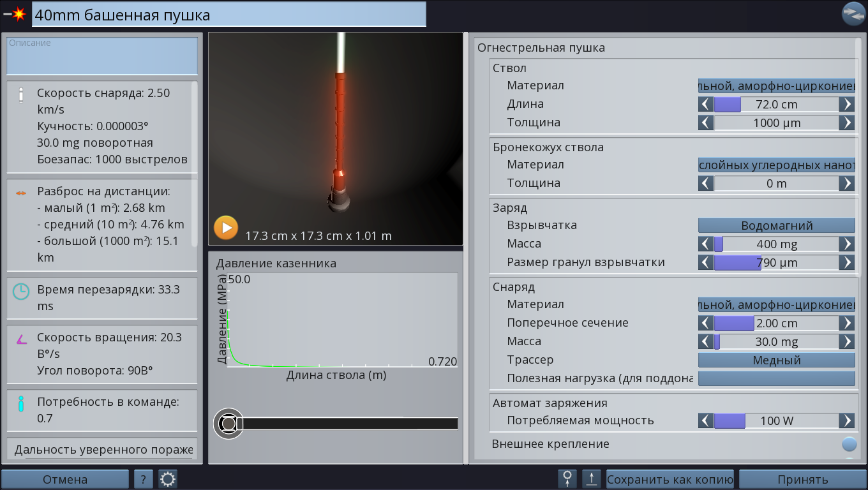868x490 pixels.
Task: Open the gear settings icon
Action: point(168,479)
